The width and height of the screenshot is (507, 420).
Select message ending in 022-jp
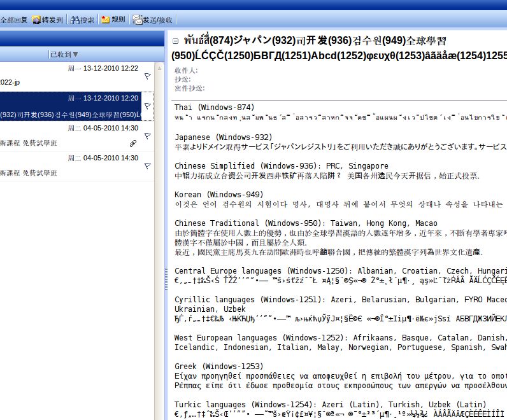[76, 76]
